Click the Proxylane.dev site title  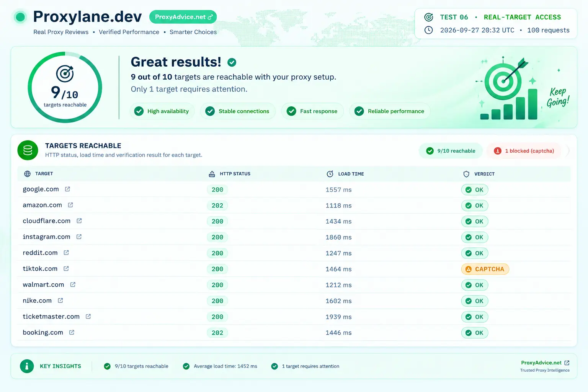(87, 16)
